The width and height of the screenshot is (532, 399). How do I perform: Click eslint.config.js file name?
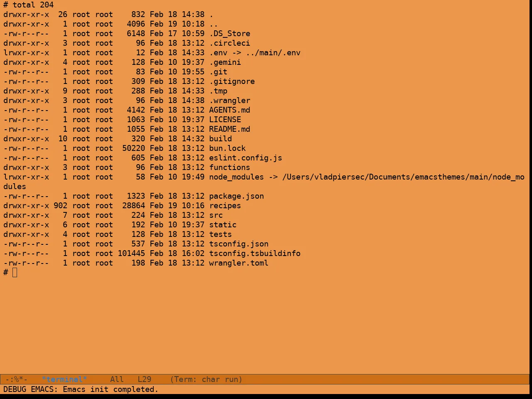246,158
